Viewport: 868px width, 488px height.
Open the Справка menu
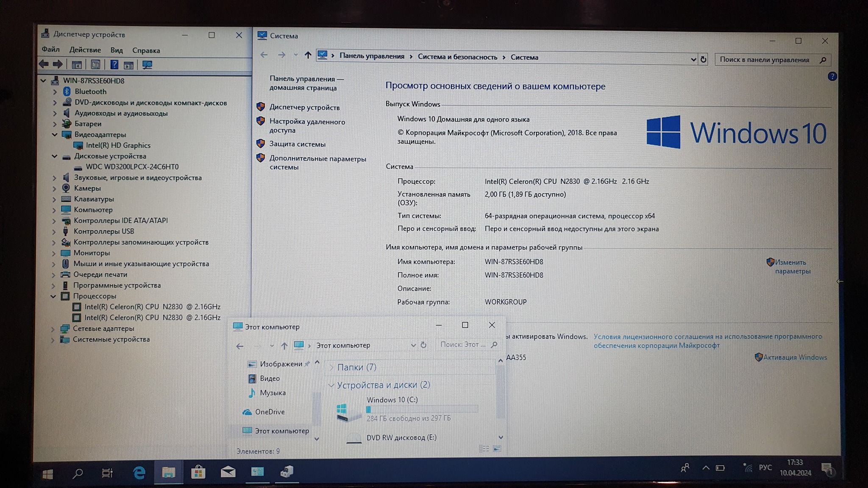(146, 50)
